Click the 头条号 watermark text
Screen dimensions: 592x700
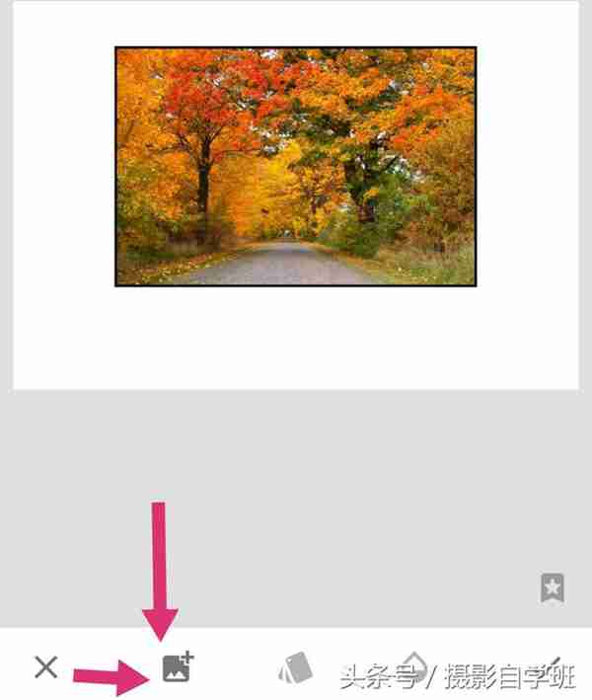[x=379, y=676]
